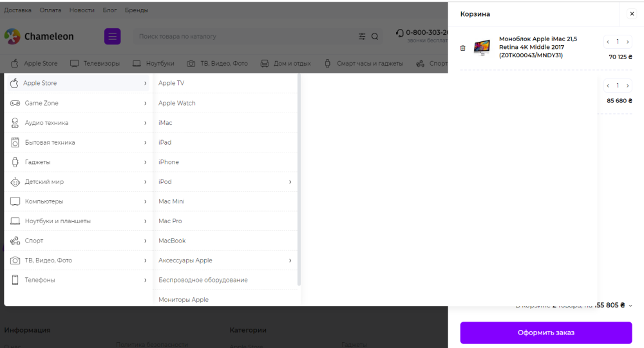
Task: Open Беспроводное оборудование category
Action: (x=203, y=280)
